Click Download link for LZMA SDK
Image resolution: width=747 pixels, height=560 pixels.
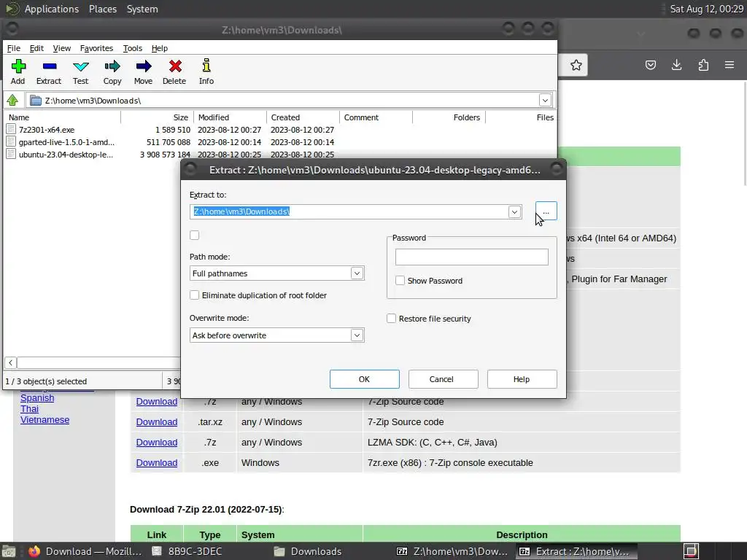[157, 443]
